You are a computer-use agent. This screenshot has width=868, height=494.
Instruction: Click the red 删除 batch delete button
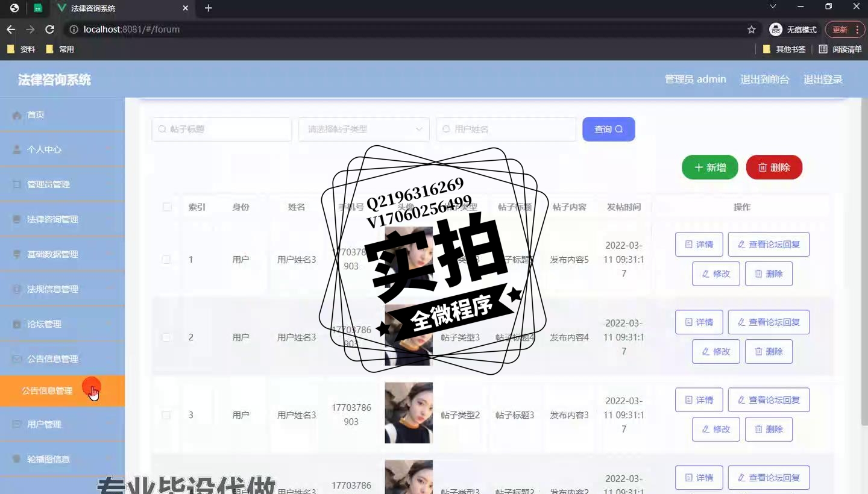point(774,167)
